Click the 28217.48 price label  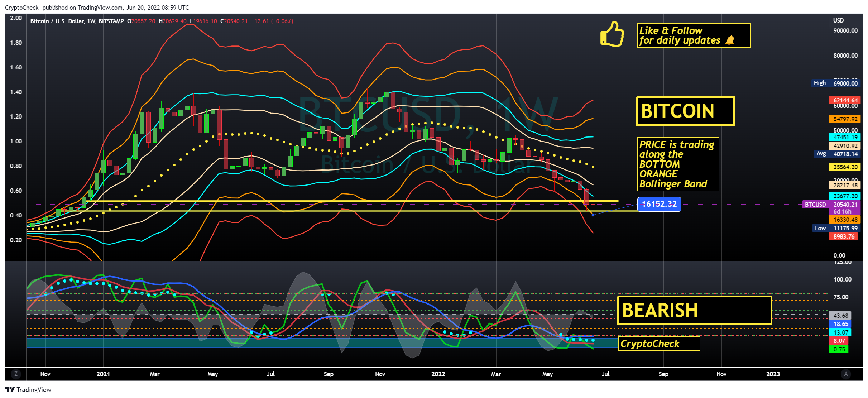point(845,185)
